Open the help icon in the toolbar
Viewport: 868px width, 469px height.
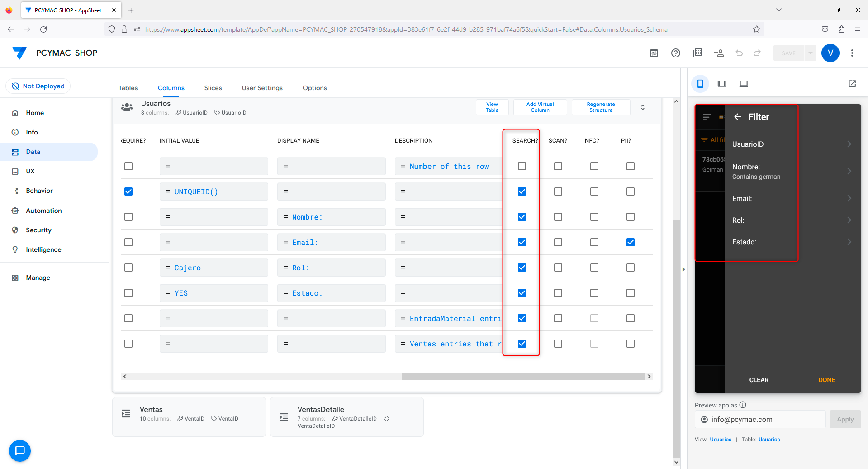pos(675,53)
